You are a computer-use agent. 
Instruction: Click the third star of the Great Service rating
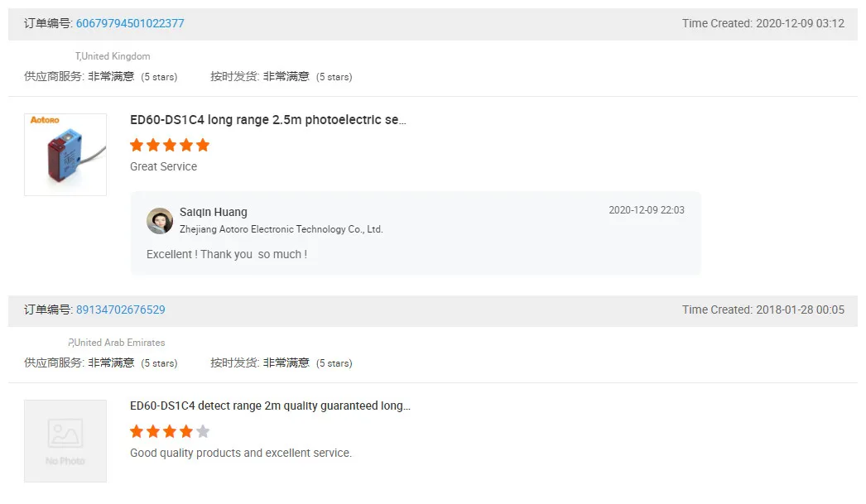pyautogui.click(x=170, y=145)
